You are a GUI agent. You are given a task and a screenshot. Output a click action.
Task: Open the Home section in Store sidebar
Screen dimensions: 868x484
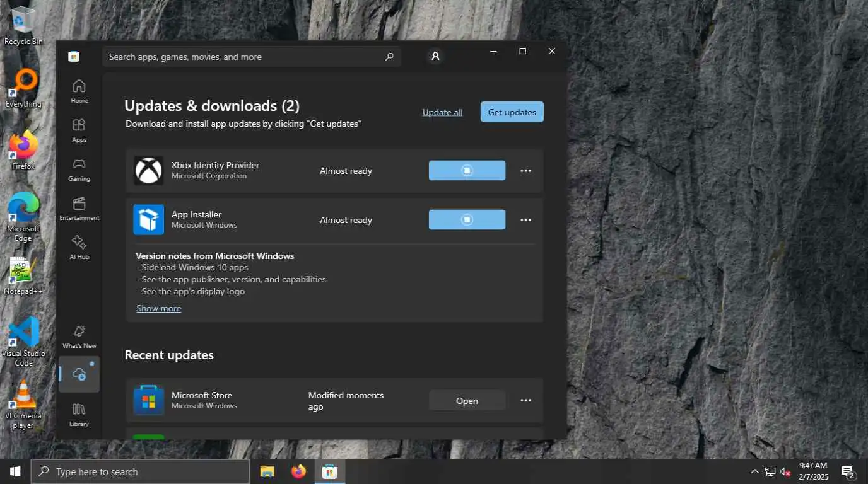pos(79,91)
